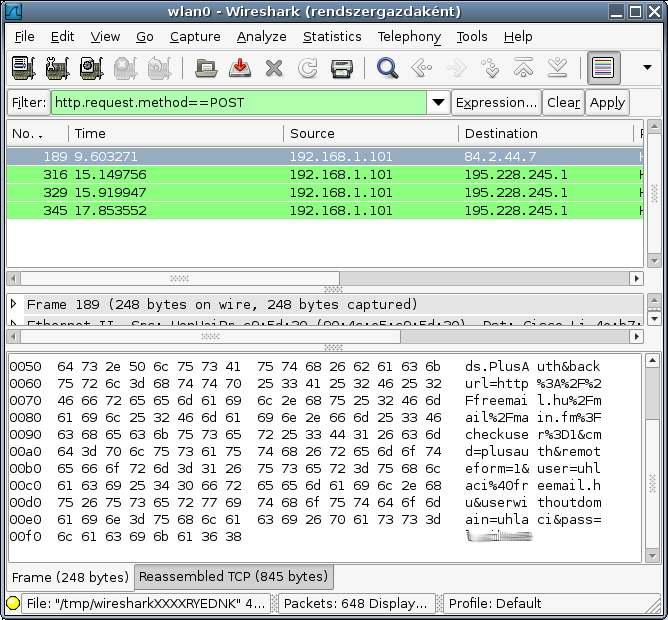
Task: Jump to last packet icon
Action: 558,68
